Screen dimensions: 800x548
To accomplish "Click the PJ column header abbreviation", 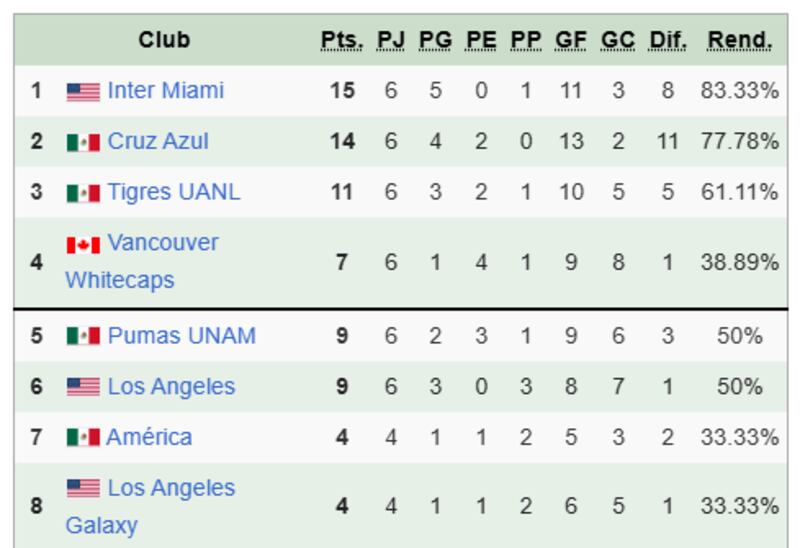I will [x=390, y=40].
